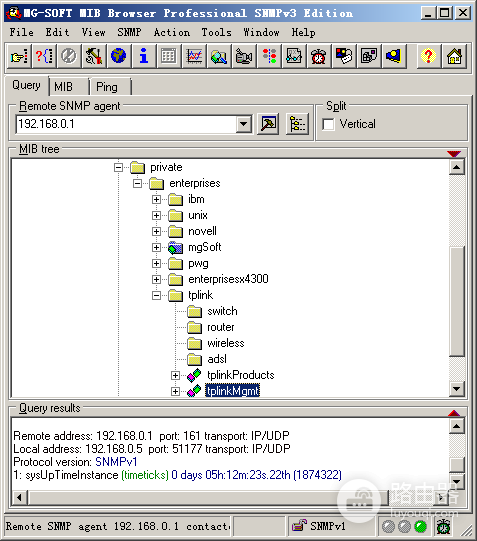Collapse the tplink folder node

click(x=156, y=295)
